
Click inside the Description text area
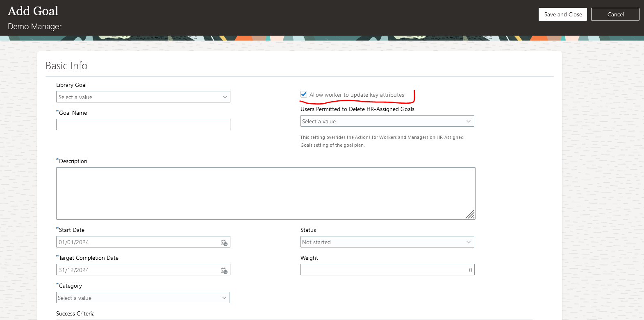coord(266,193)
